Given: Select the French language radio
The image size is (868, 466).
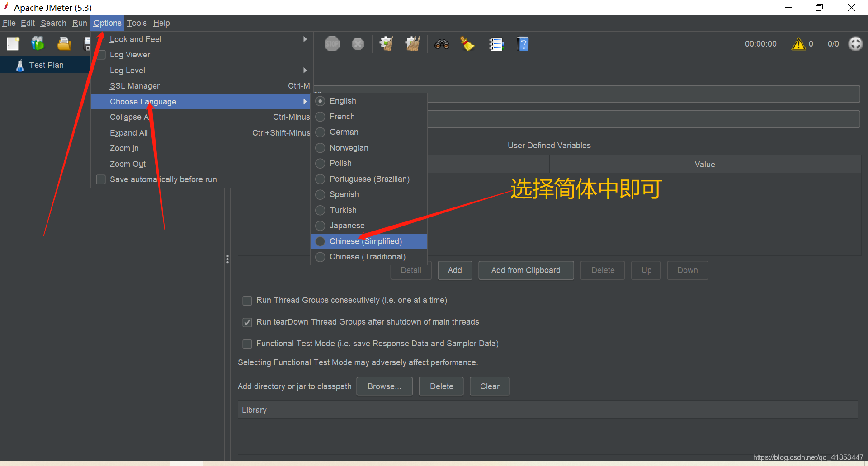Looking at the screenshot, I should click(x=321, y=117).
